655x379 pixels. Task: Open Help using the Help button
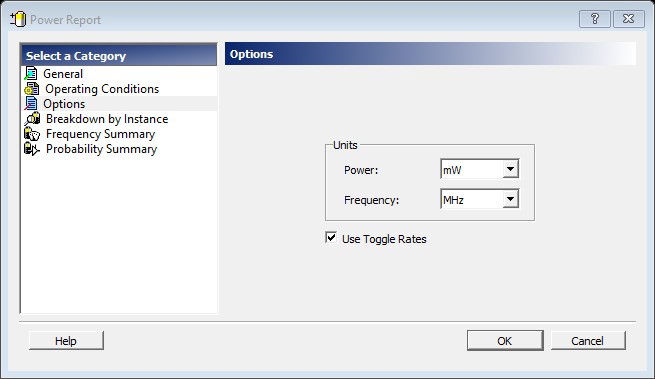click(66, 341)
